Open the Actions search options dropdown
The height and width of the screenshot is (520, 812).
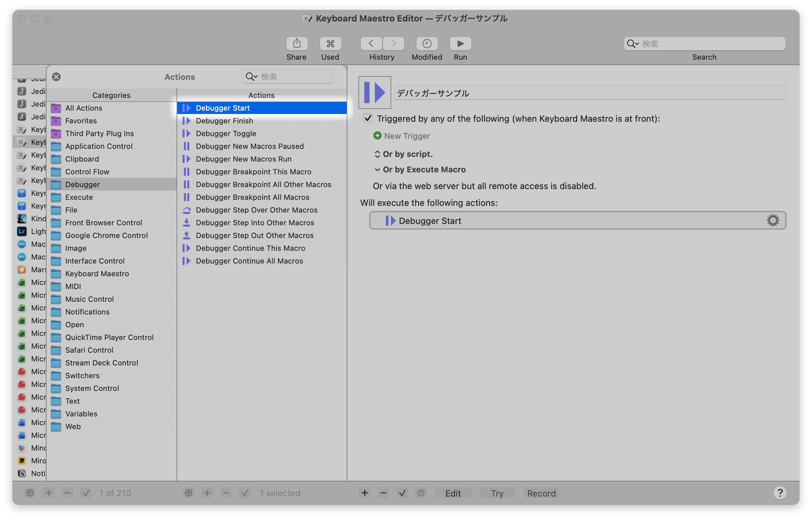coord(252,77)
